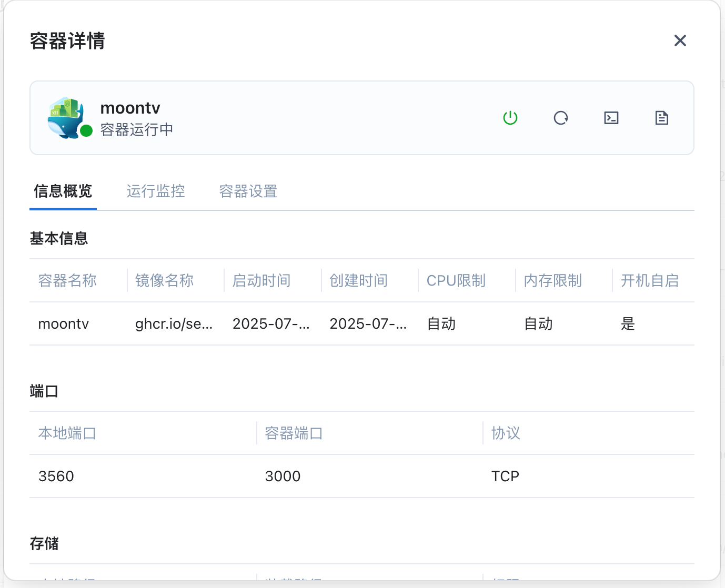The image size is (725, 588).
Task: View container logs via the document icon
Action: (661, 118)
